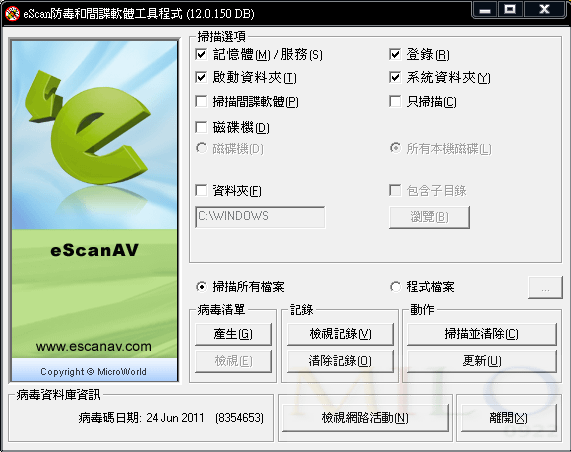Select the 掃描所有檔案 radio button
This screenshot has width=571, height=452.
(201, 287)
